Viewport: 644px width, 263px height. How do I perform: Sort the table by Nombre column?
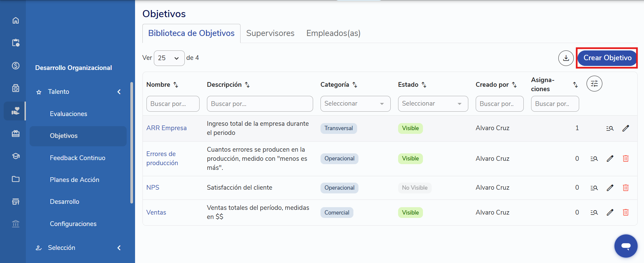[x=176, y=85]
